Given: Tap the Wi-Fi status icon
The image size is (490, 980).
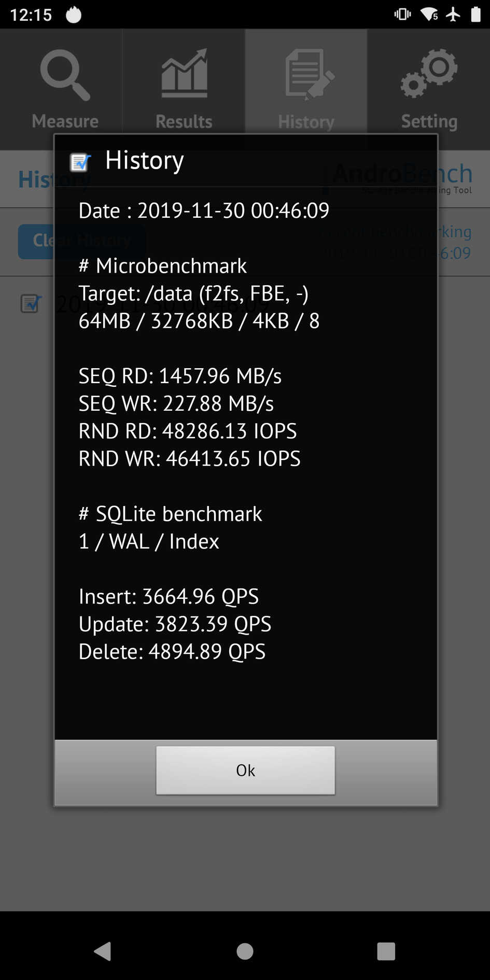Looking at the screenshot, I should pos(429,15).
